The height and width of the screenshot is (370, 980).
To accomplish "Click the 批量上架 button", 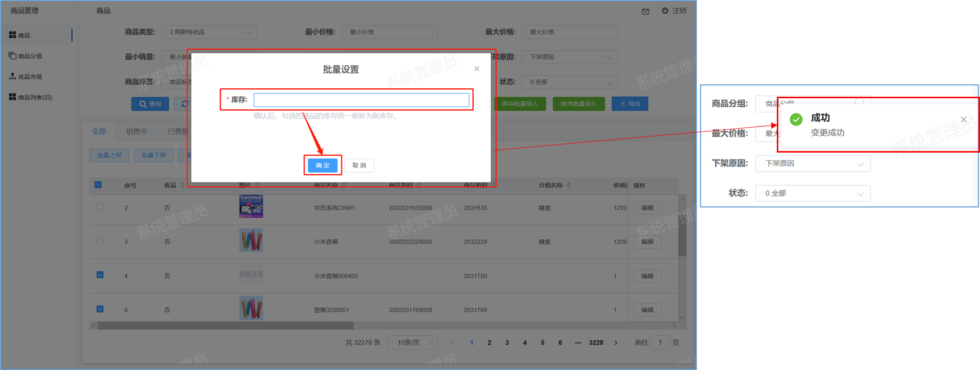I will 109,155.
